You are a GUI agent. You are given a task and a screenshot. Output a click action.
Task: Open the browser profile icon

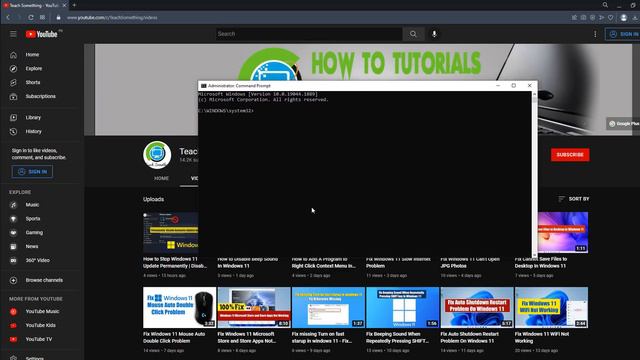click(x=624, y=18)
